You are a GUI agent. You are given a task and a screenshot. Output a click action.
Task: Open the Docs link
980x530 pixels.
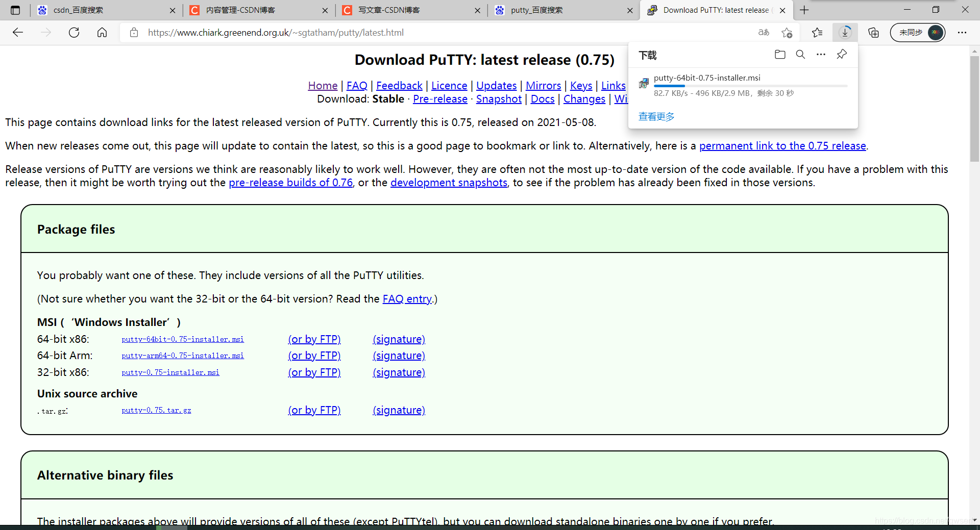(x=543, y=99)
